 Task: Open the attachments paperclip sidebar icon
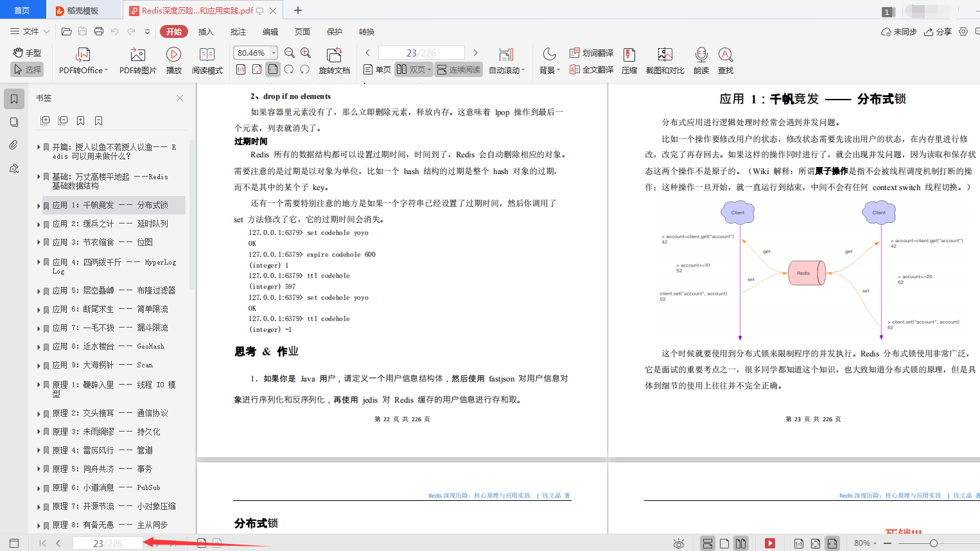[x=14, y=145]
